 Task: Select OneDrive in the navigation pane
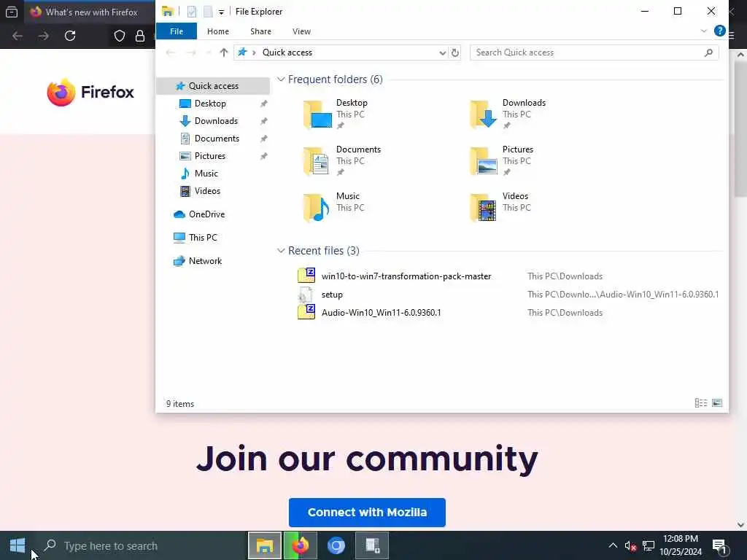pos(206,214)
